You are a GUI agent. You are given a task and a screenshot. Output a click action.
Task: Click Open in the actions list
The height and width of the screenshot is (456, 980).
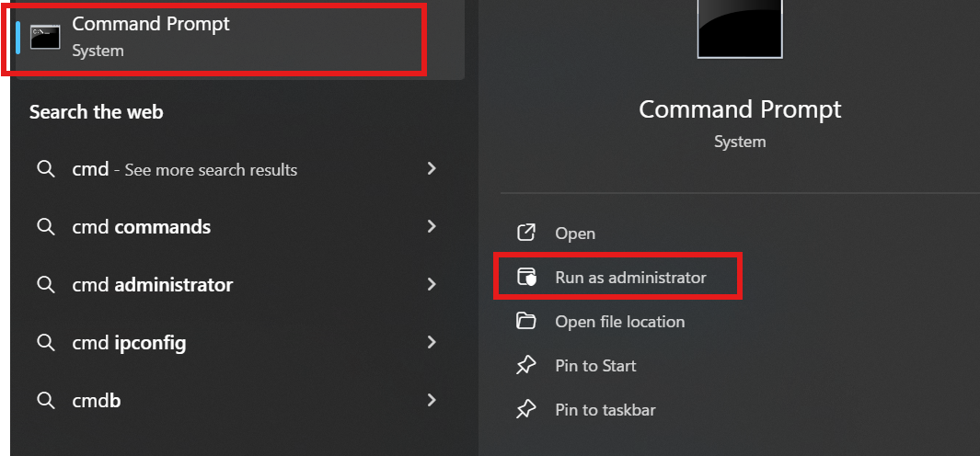click(x=575, y=234)
